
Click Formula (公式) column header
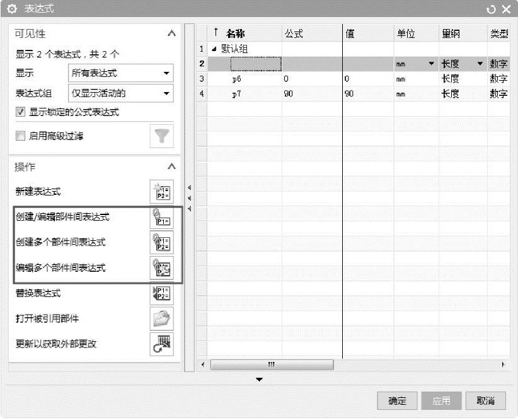(x=312, y=33)
